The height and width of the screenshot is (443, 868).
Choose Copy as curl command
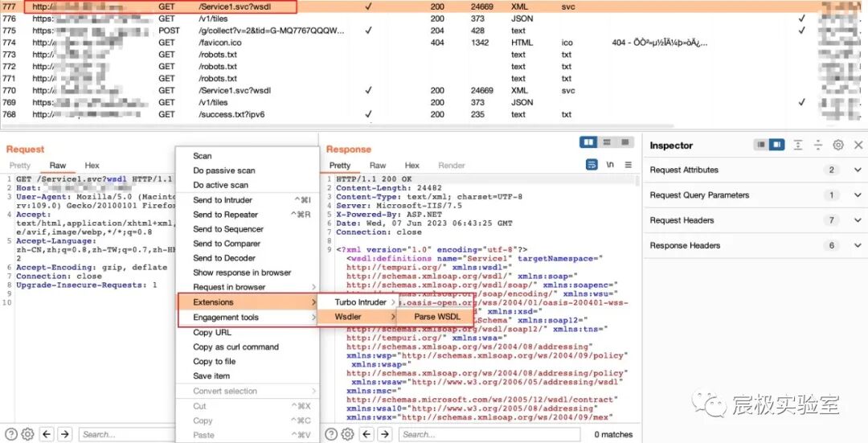[248, 347]
